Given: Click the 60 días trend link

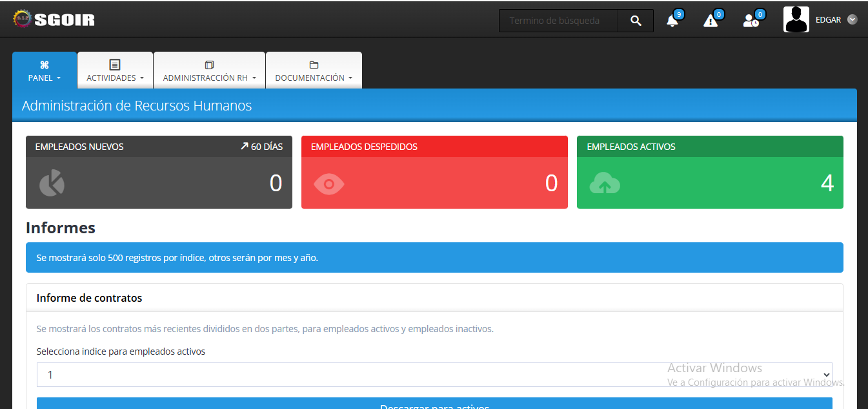Looking at the screenshot, I should click(x=261, y=147).
